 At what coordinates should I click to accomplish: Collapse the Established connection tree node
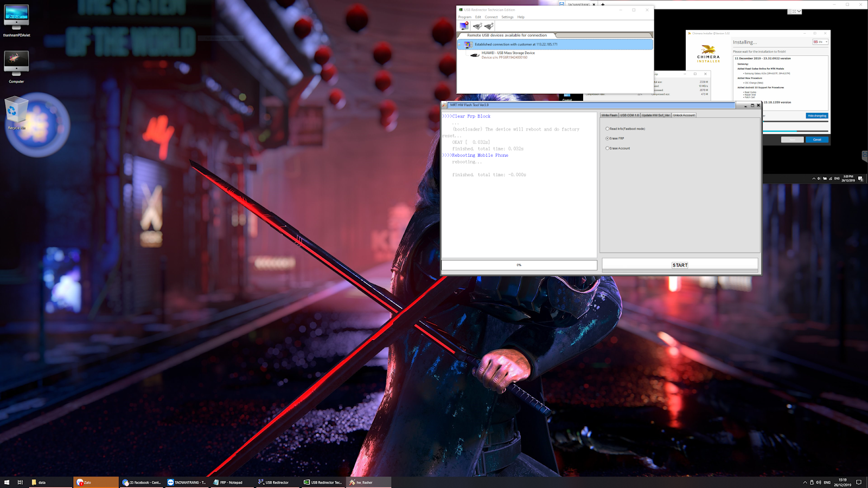click(x=460, y=44)
